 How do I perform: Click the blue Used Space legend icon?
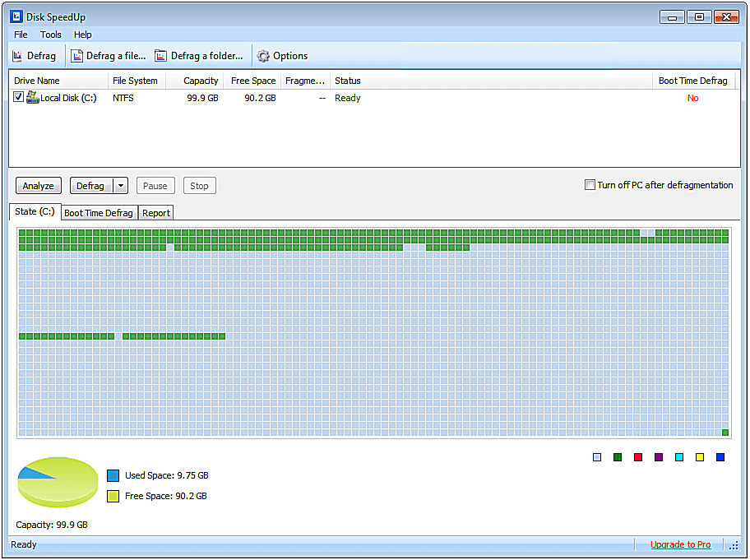click(113, 475)
